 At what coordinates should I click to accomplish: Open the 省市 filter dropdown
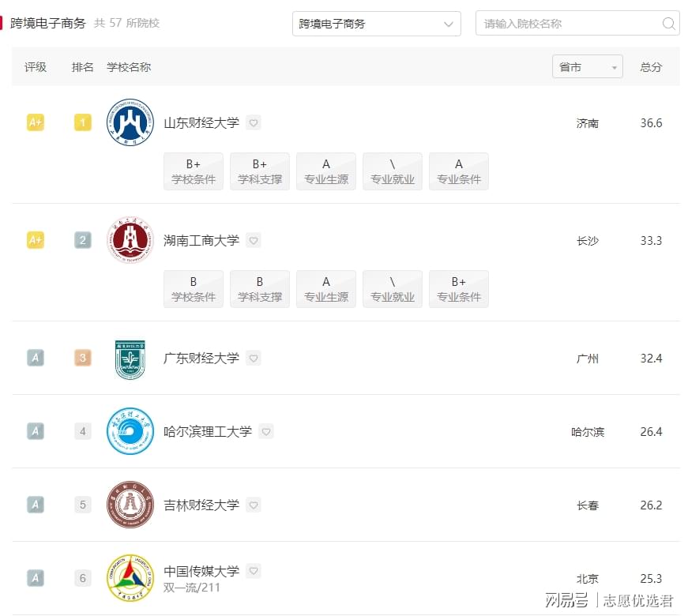click(588, 66)
